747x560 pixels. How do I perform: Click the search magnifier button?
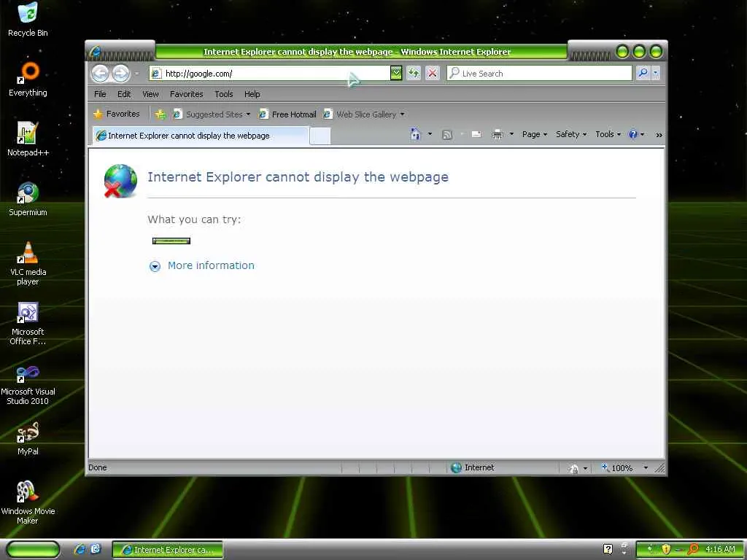643,73
